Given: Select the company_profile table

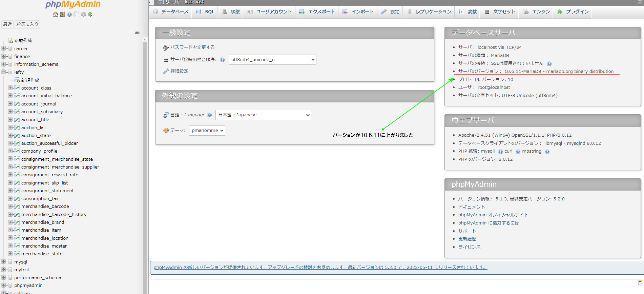Looking at the screenshot, I should (39, 151).
